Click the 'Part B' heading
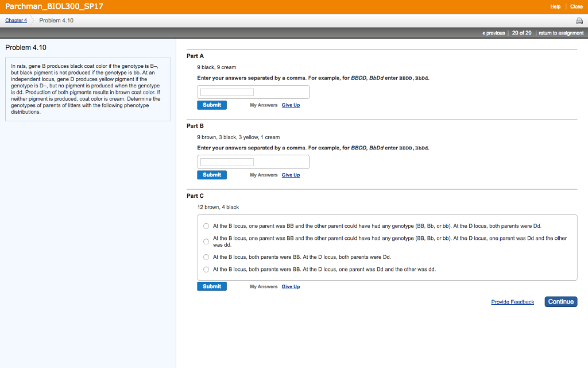The width and height of the screenshot is (588, 368). (x=195, y=126)
